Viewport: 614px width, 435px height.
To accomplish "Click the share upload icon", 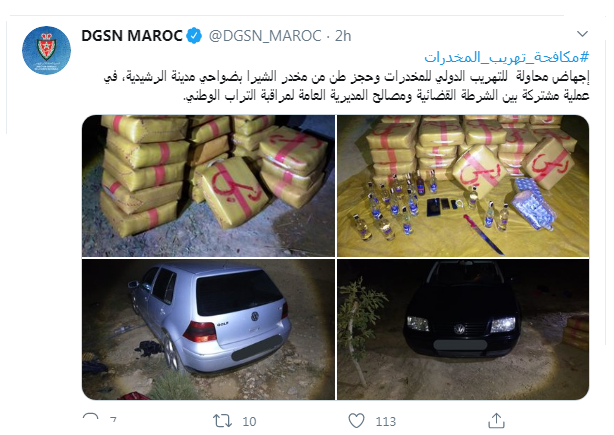I will click(x=496, y=421).
